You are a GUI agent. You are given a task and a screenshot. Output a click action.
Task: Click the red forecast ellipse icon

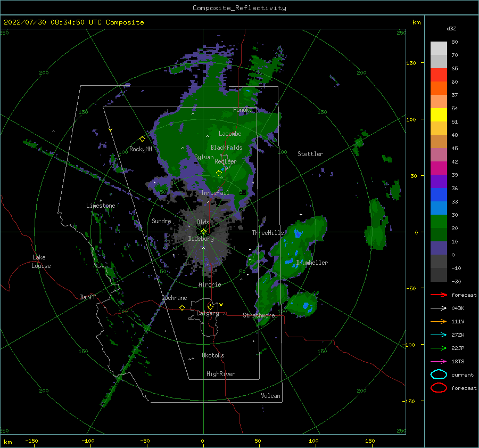[439, 388]
